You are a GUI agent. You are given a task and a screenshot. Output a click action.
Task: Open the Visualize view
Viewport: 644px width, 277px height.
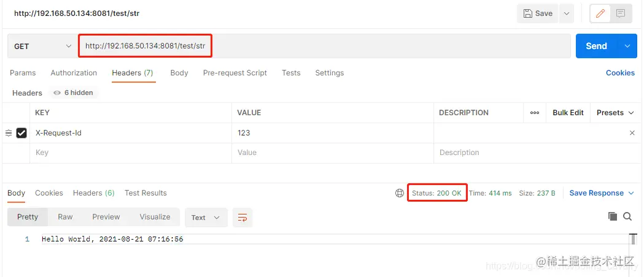point(155,217)
